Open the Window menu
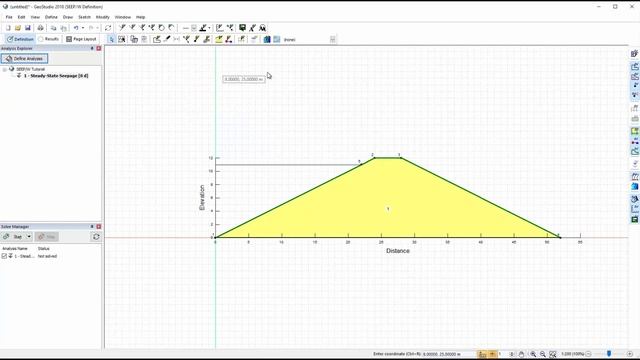Viewport: 640px width, 360px height. pos(122,17)
